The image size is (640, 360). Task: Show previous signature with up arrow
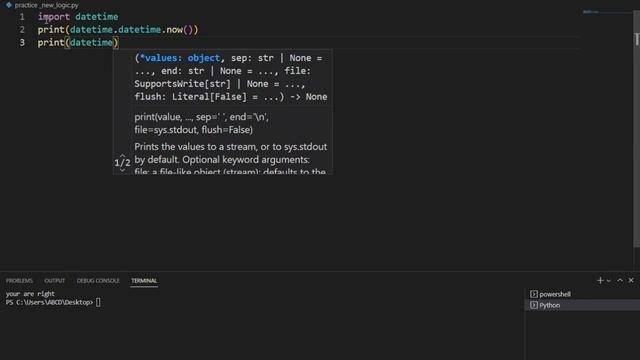(122, 156)
